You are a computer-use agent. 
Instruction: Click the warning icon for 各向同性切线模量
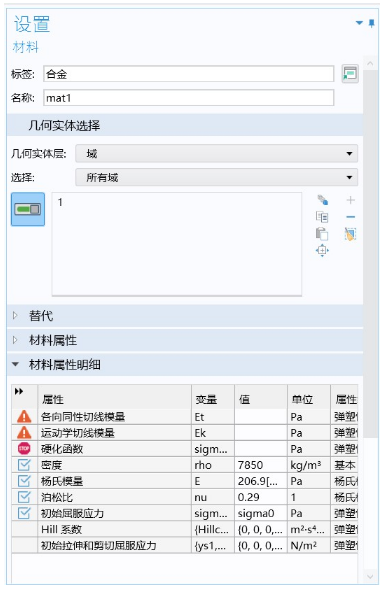pos(24,417)
